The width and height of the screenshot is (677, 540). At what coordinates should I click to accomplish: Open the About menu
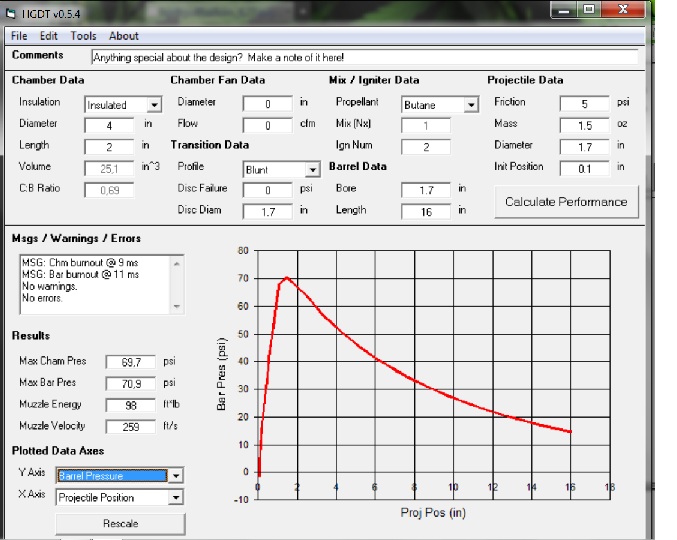(x=124, y=36)
